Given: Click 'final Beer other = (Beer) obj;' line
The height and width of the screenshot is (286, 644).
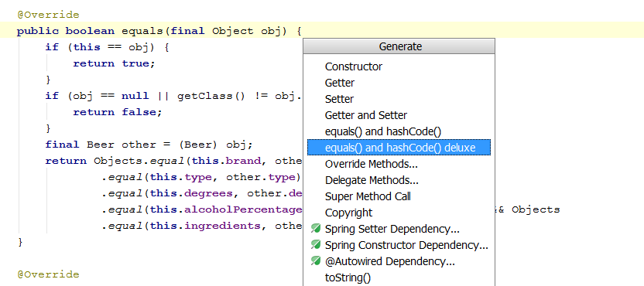Looking at the screenshot, I should point(149,145).
